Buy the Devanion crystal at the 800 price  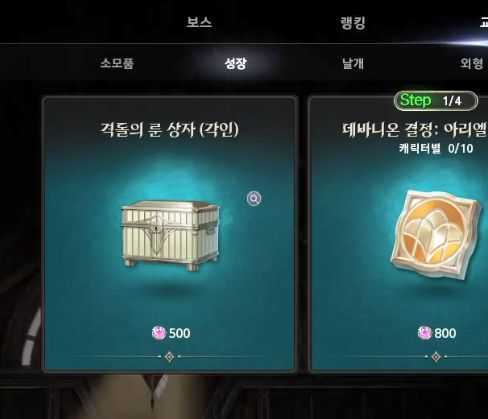437,333
